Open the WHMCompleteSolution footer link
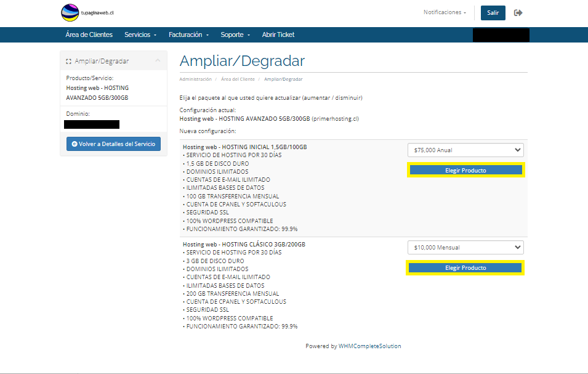 point(369,346)
